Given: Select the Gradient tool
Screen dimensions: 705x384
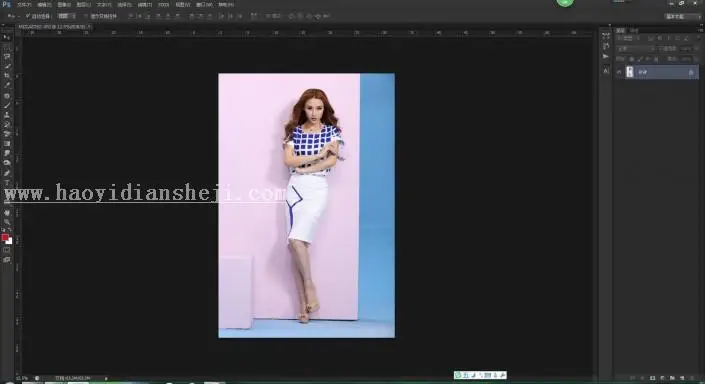Looking at the screenshot, I should (x=7, y=144).
